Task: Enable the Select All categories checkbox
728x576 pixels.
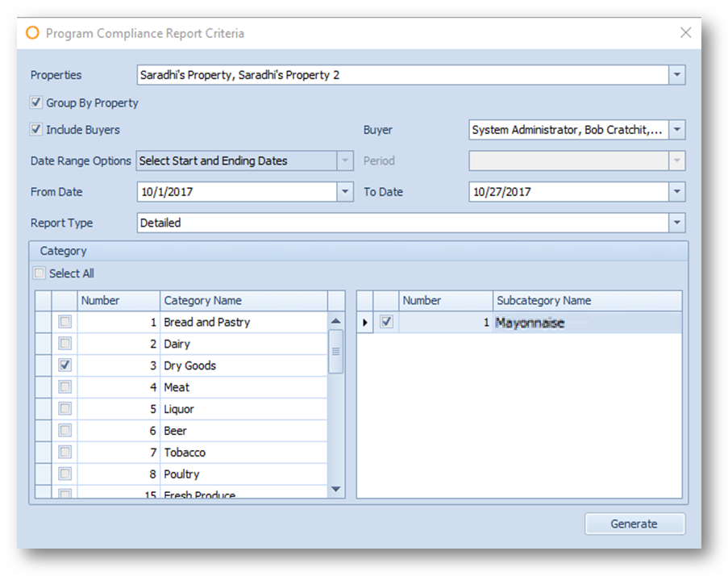Action: [x=40, y=273]
